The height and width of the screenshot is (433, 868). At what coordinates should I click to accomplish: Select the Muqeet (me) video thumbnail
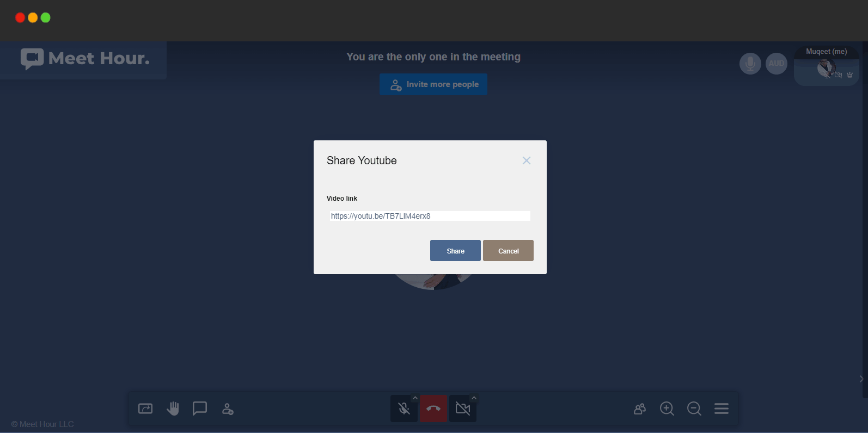826,67
